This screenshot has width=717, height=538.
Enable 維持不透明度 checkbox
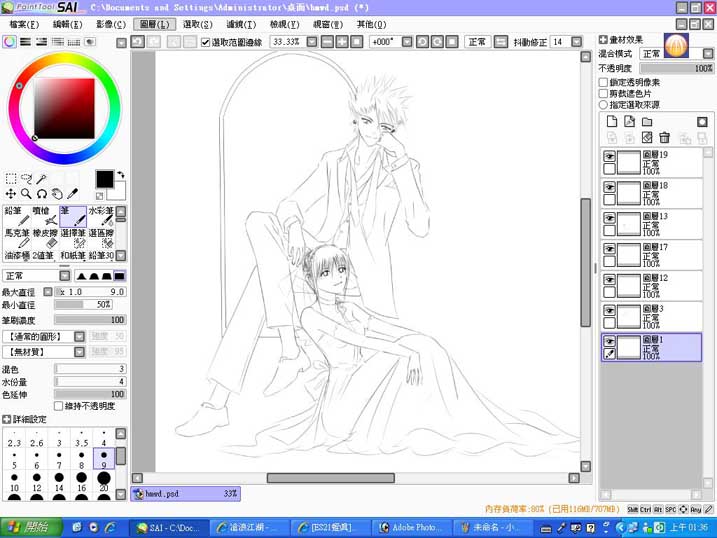click(x=59, y=406)
